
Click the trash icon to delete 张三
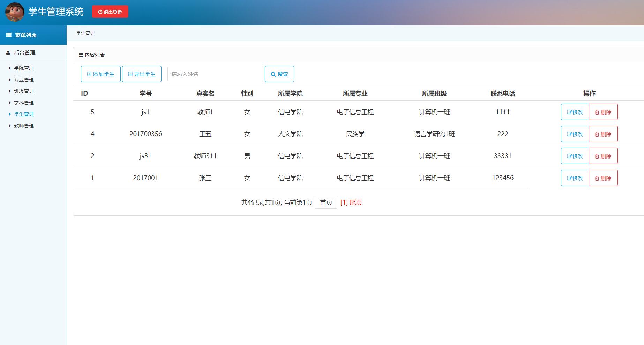(x=597, y=178)
